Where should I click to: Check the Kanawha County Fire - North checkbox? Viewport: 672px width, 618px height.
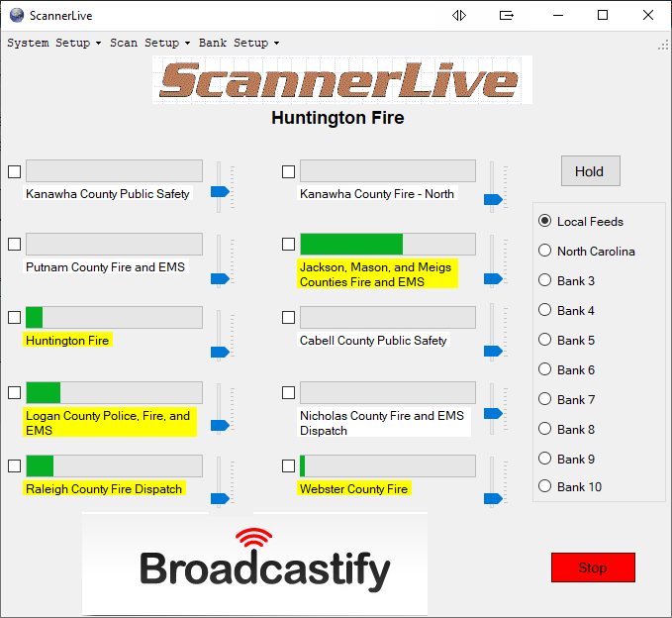point(288,172)
